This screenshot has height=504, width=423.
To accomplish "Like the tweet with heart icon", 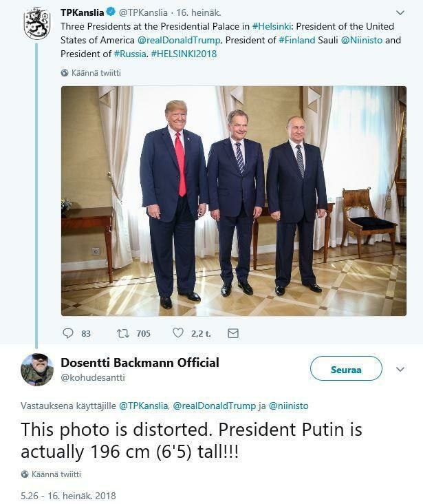I will (178, 333).
